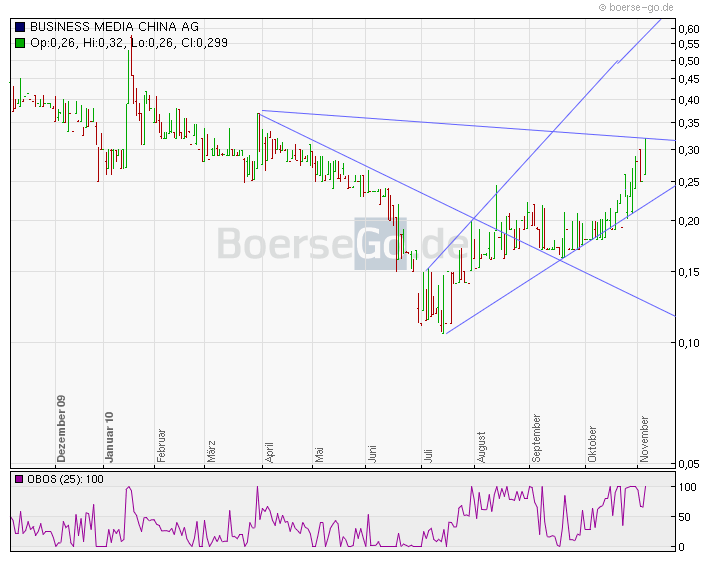Click the 0,05 price axis value
Image resolution: width=720 pixels, height=561 pixels.
(x=689, y=464)
